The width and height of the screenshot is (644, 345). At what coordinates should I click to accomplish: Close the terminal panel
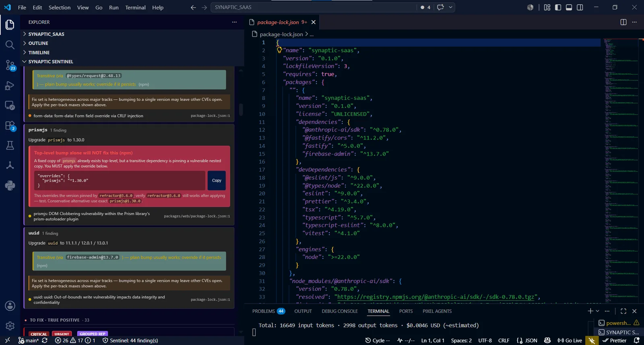click(x=634, y=311)
